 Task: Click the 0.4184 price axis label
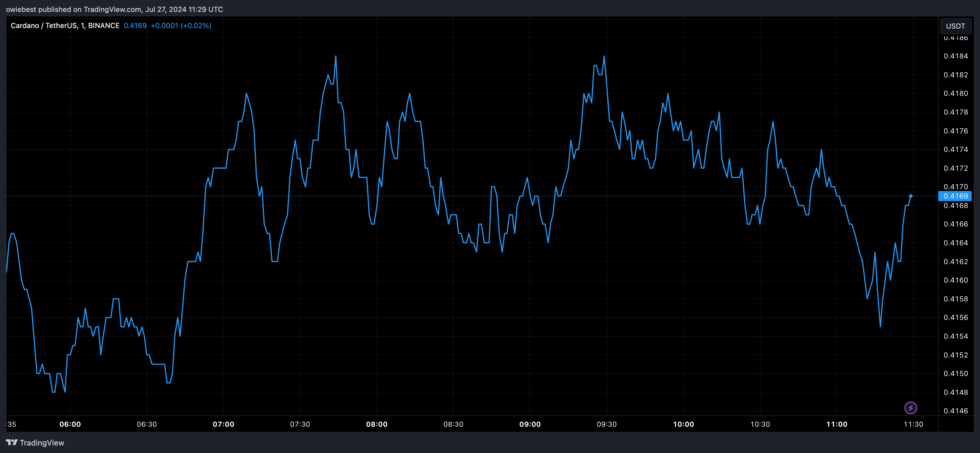pos(956,56)
